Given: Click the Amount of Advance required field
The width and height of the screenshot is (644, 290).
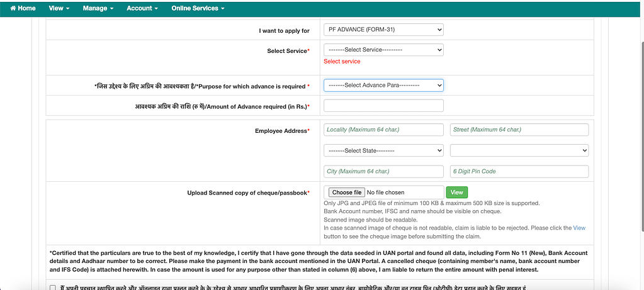Looking at the screenshot, I should [x=383, y=106].
